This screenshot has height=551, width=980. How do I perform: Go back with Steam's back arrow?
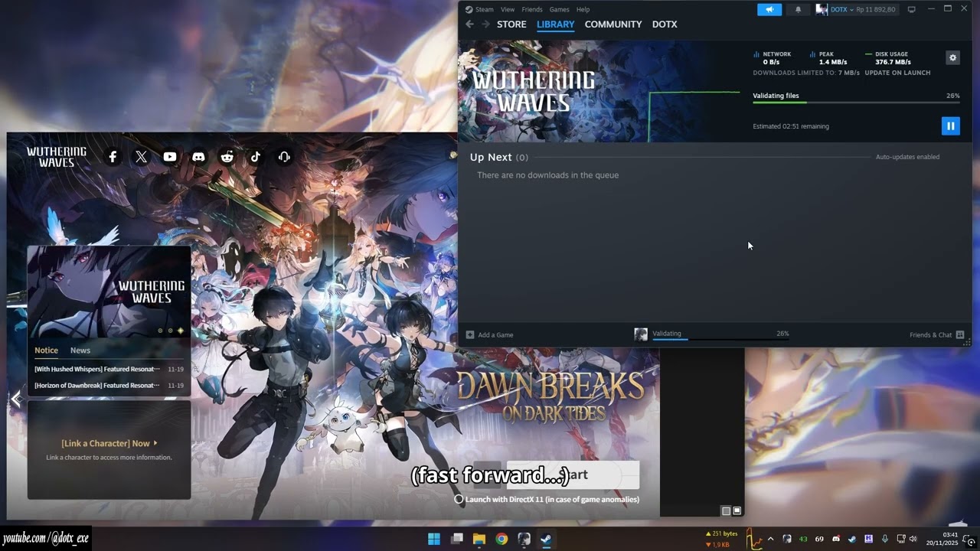pos(470,24)
